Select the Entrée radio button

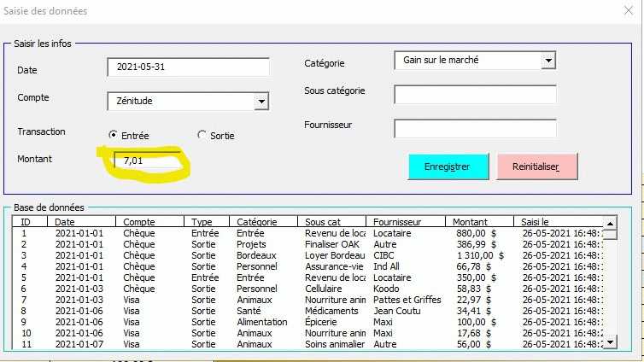click(x=114, y=135)
